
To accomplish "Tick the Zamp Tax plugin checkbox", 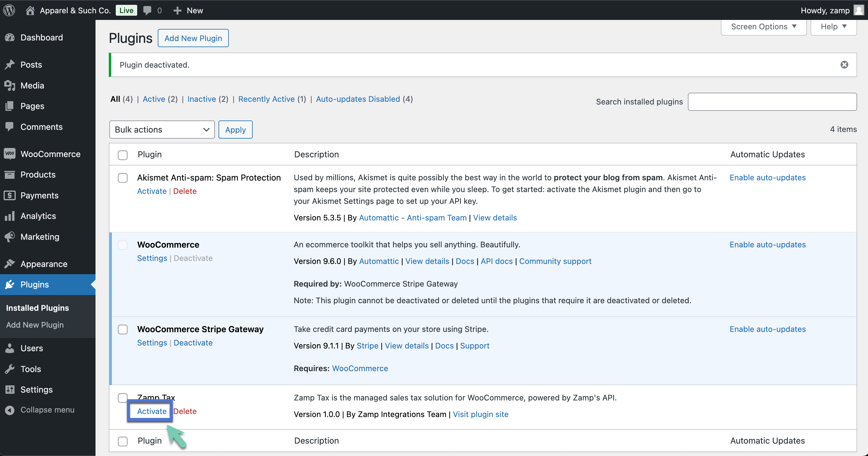I will (123, 397).
